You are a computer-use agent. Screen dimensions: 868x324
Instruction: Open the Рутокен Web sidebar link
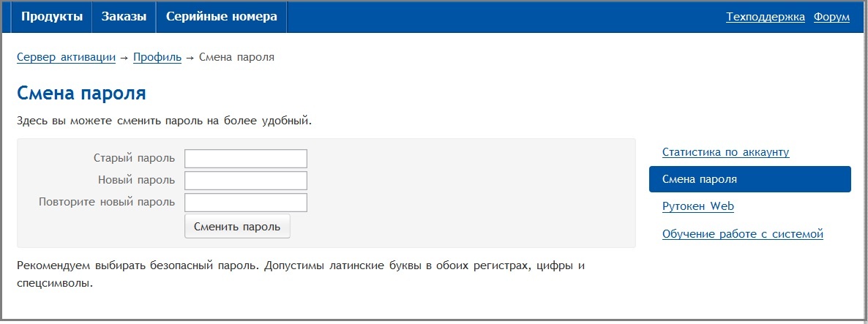click(x=697, y=206)
